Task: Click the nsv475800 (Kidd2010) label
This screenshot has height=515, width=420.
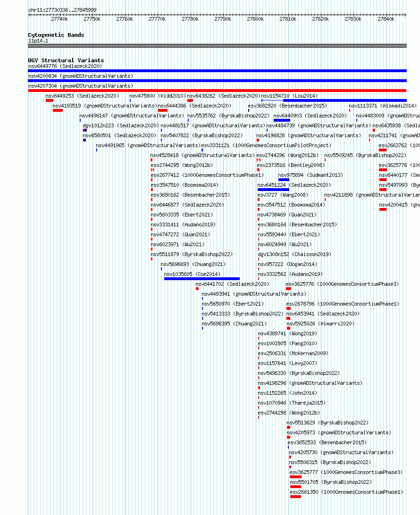Action: pyautogui.click(x=158, y=96)
